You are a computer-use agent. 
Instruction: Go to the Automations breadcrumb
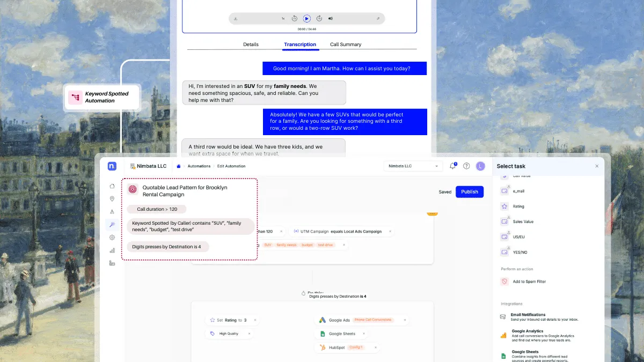point(199,166)
